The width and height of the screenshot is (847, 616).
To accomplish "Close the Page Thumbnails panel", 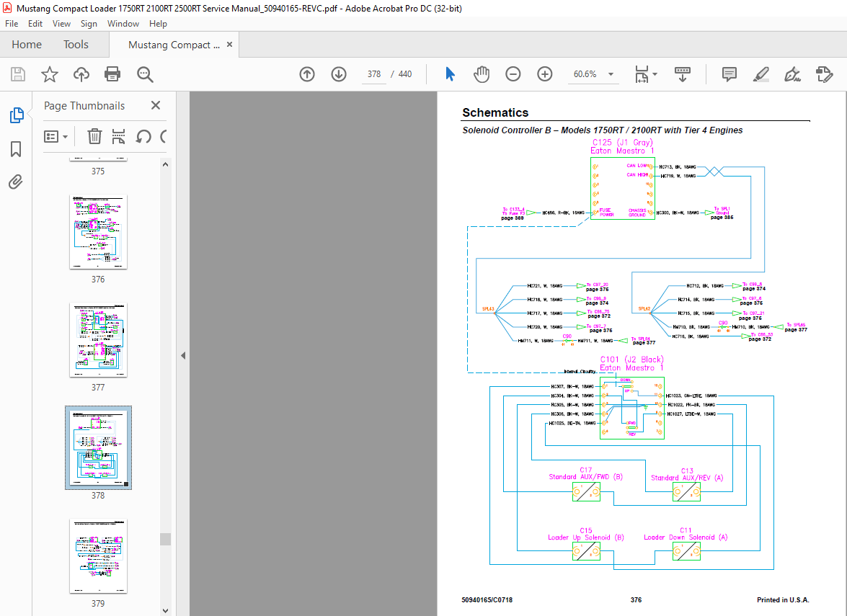I will pos(156,105).
